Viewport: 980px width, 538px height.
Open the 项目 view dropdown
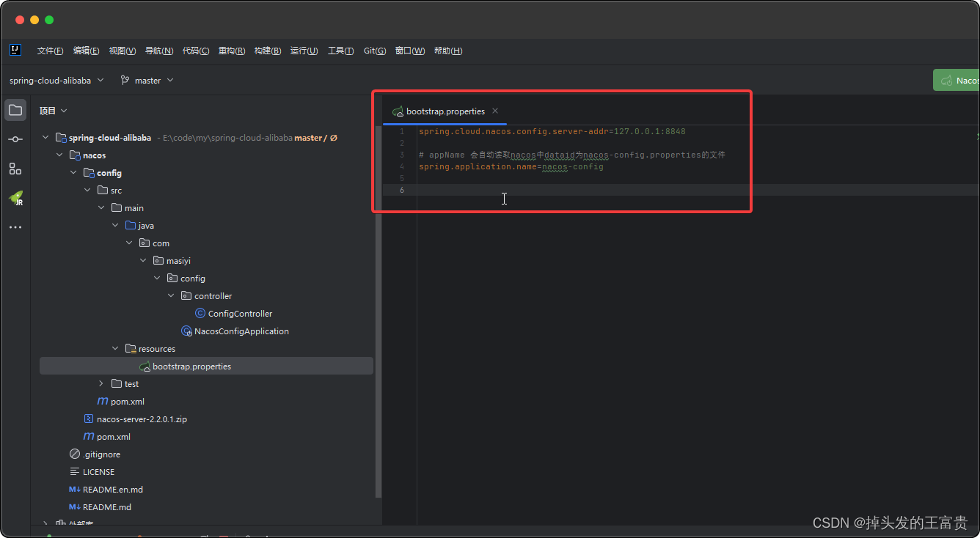coord(53,111)
